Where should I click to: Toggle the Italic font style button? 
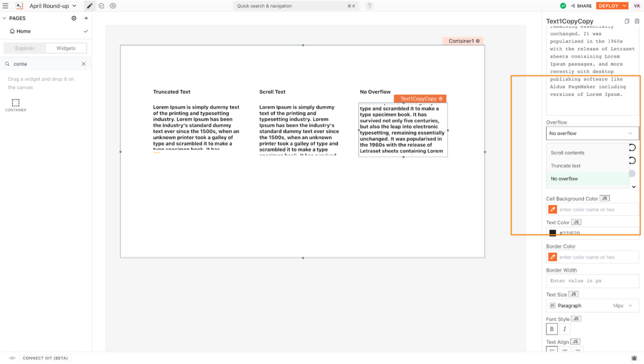565,329
